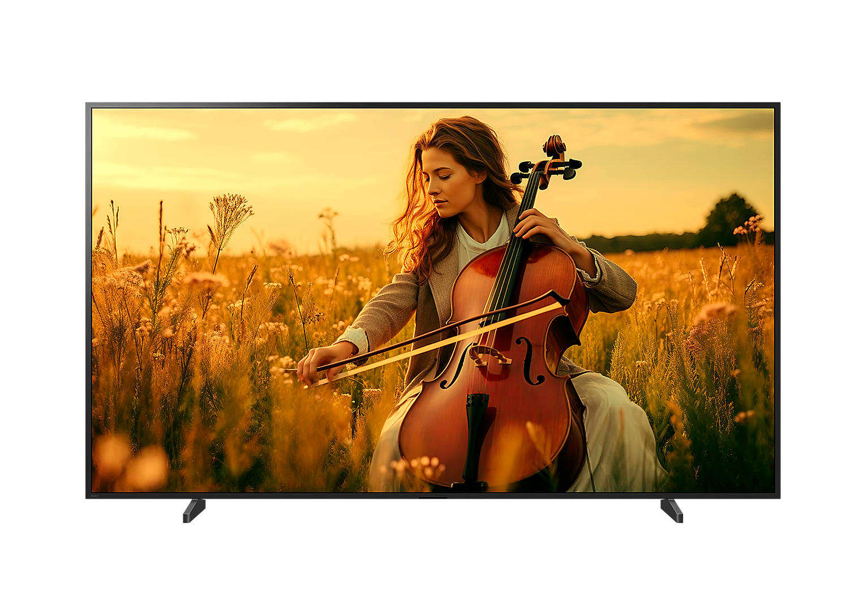Click the right TV stand leg
This screenshot has width=868, height=613.
[x=672, y=510]
